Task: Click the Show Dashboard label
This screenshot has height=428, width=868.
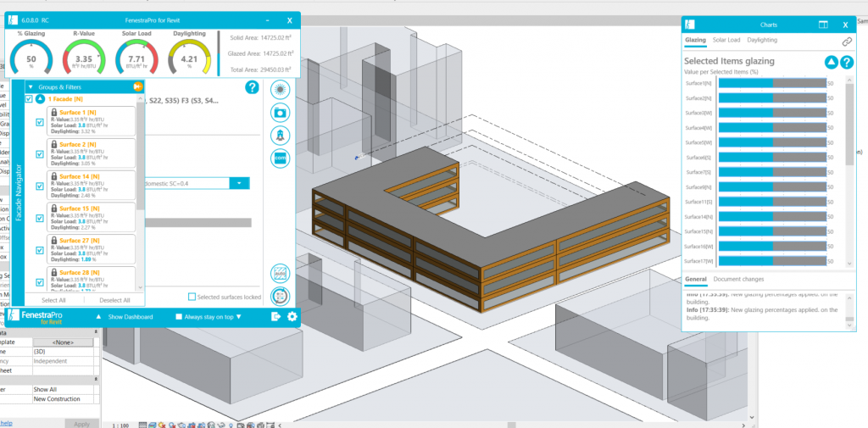Action: [130, 317]
